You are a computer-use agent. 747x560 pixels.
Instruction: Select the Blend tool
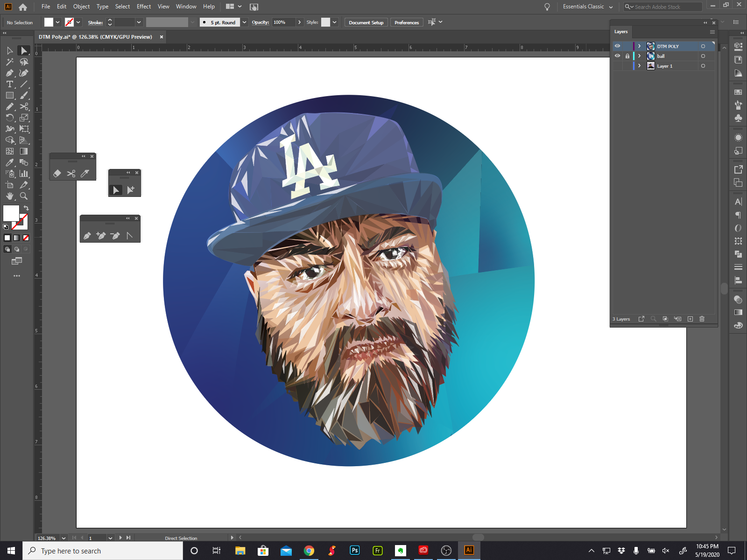[24, 162]
